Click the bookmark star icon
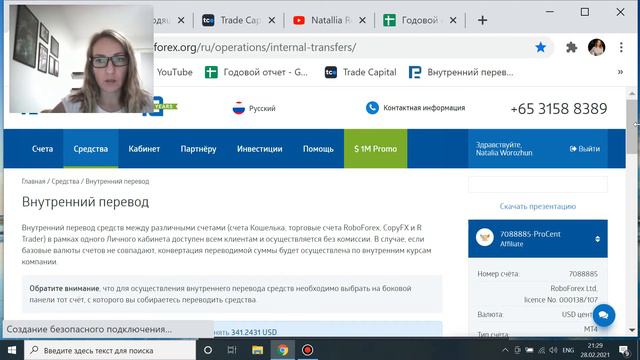 pyautogui.click(x=540, y=47)
